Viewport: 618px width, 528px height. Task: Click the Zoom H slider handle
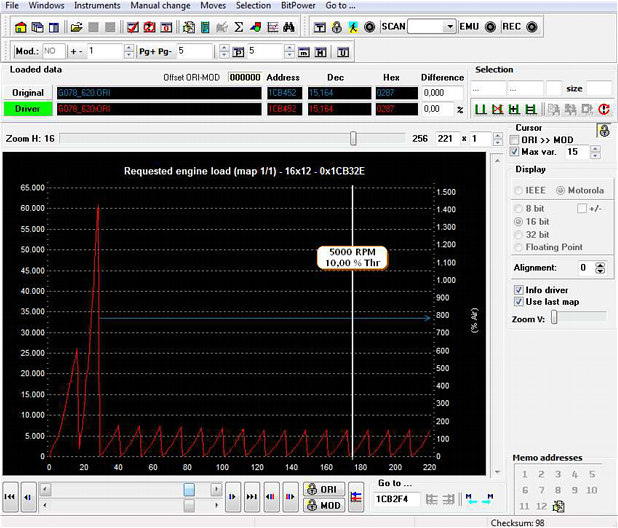353,139
